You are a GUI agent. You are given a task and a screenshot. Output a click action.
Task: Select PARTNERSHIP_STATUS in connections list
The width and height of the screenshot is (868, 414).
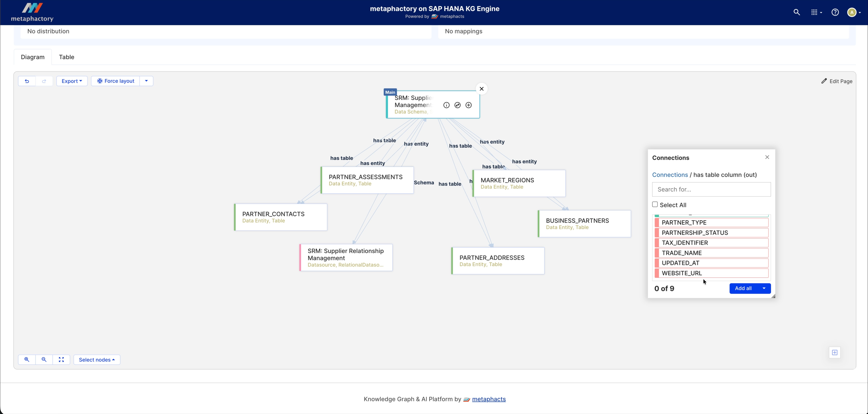pyautogui.click(x=711, y=233)
